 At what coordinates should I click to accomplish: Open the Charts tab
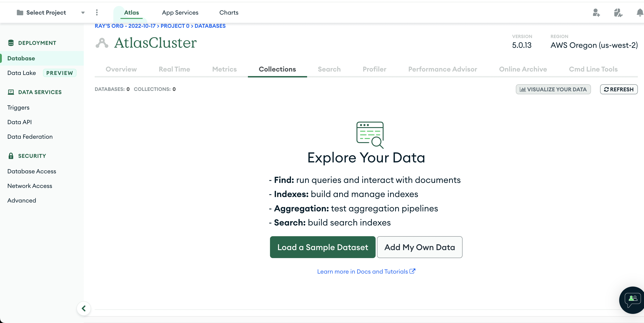click(x=229, y=13)
